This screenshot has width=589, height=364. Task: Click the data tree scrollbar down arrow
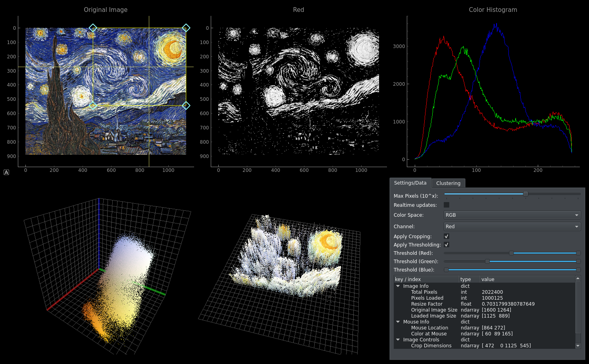coord(578,346)
